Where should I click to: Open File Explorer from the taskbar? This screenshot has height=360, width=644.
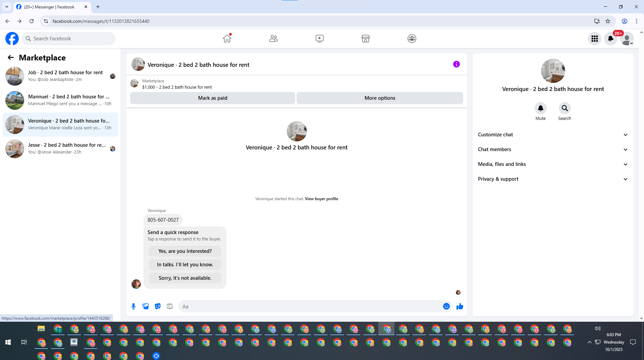point(41,329)
